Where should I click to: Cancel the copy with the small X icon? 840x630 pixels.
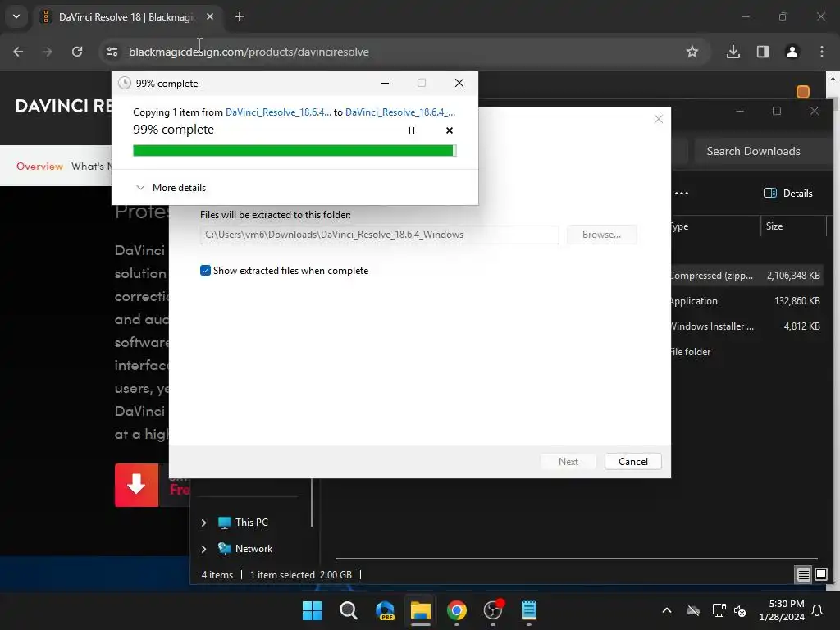tap(449, 130)
